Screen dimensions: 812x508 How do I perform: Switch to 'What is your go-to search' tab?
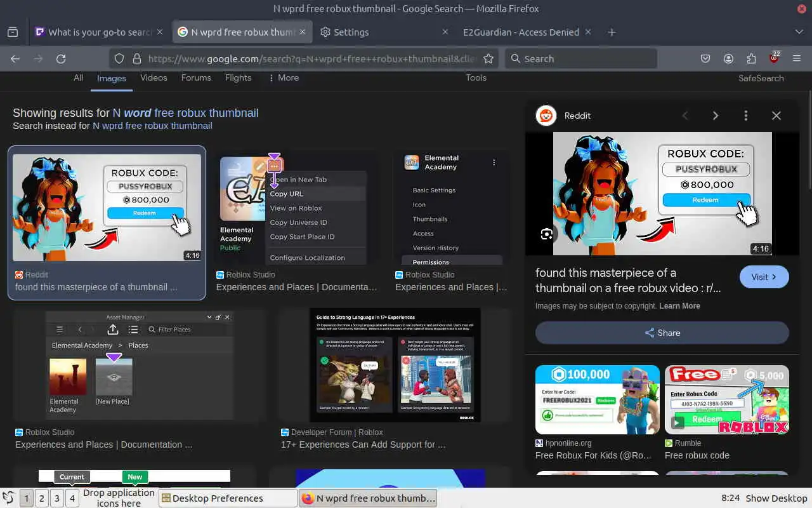tap(100, 32)
